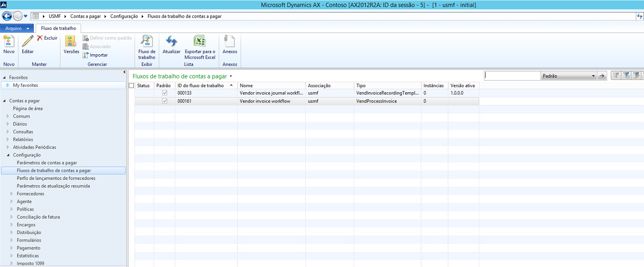
Task: Click the forward navigation arrow
Action: (18, 16)
